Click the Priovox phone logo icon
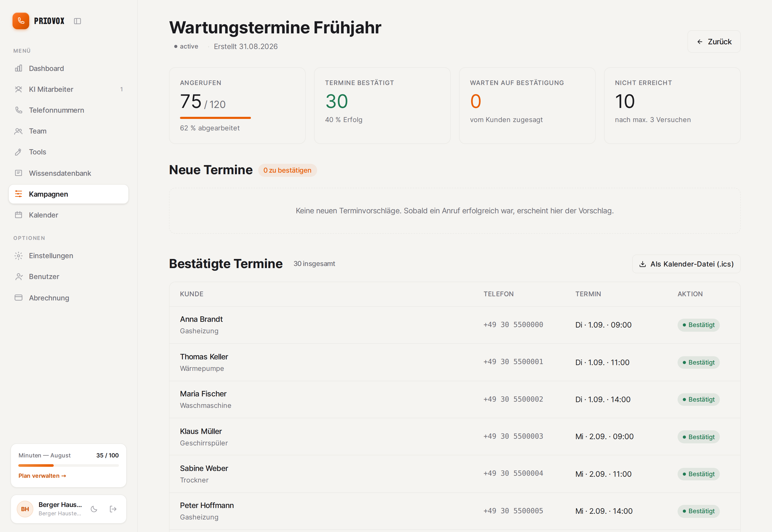The image size is (772, 532). point(21,21)
